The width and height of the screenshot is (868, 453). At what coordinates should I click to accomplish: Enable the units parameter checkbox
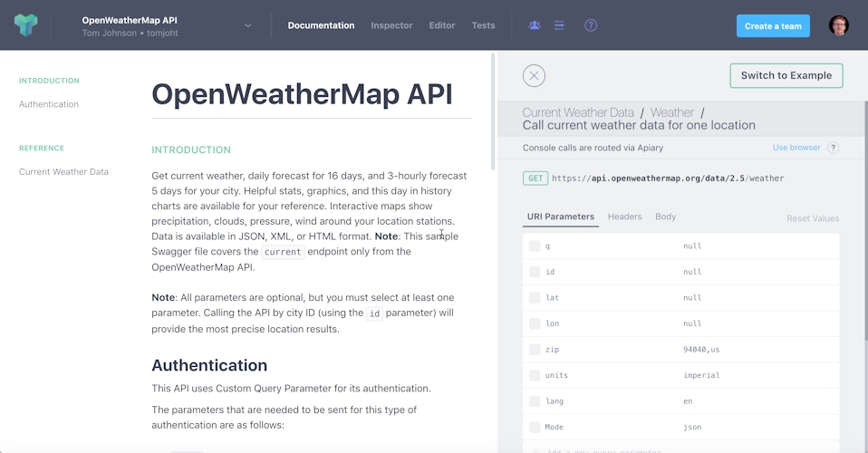[535, 375]
